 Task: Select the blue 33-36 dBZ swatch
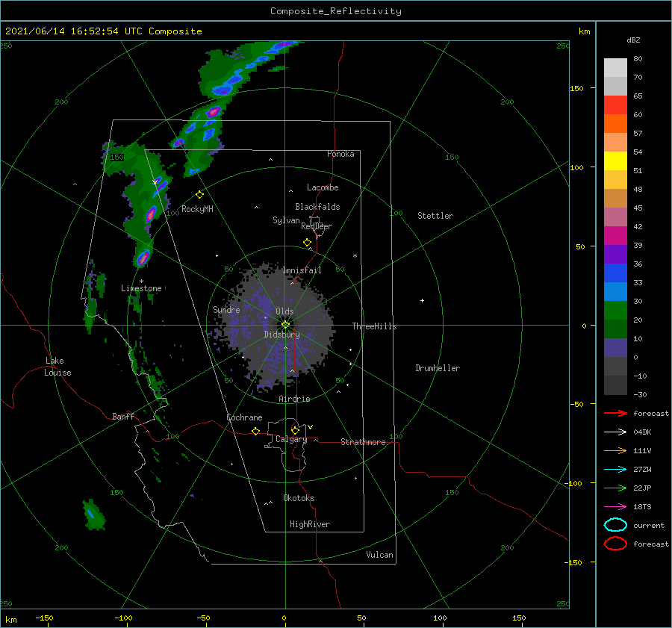coord(615,273)
